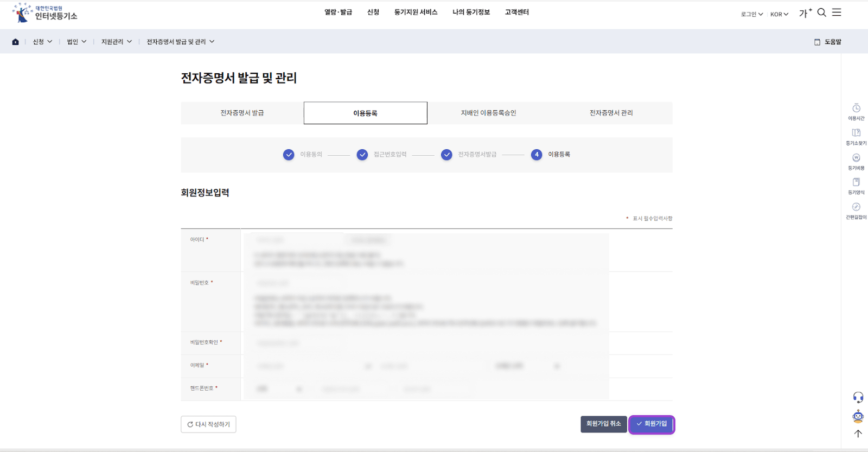Open 등기양식 form icon
868x452 pixels.
(x=856, y=186)
